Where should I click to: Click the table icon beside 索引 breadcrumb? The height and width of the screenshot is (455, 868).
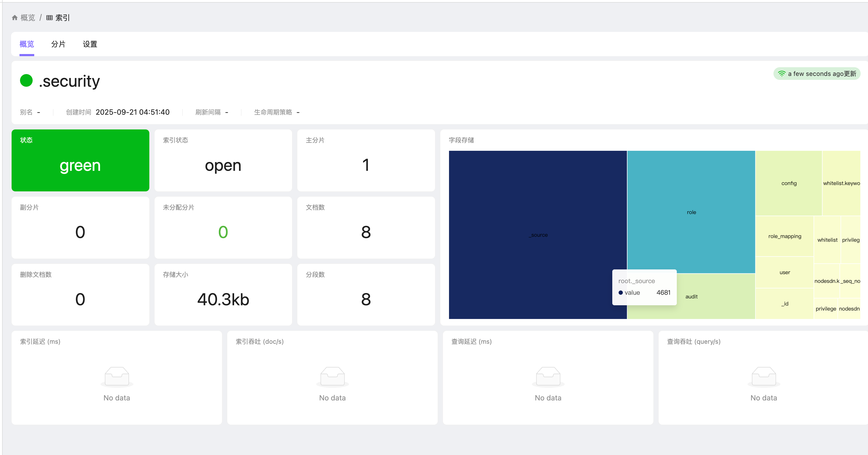[50, 18]
